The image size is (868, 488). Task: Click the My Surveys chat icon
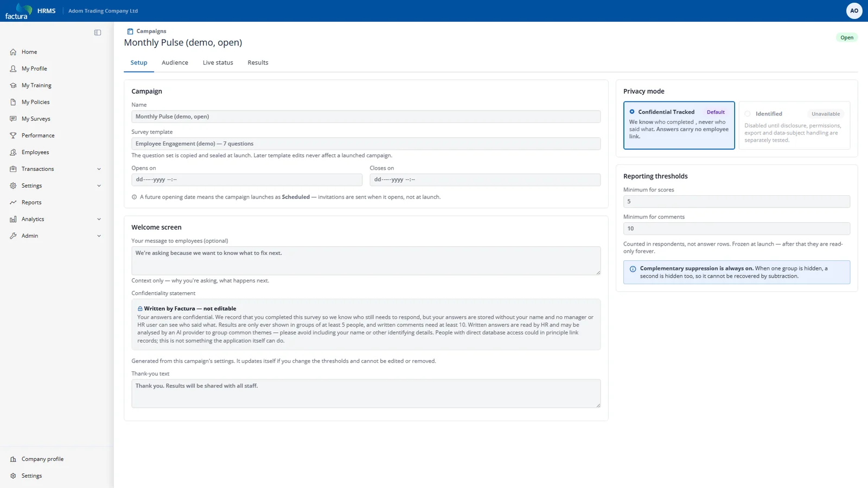coord(13,119)
